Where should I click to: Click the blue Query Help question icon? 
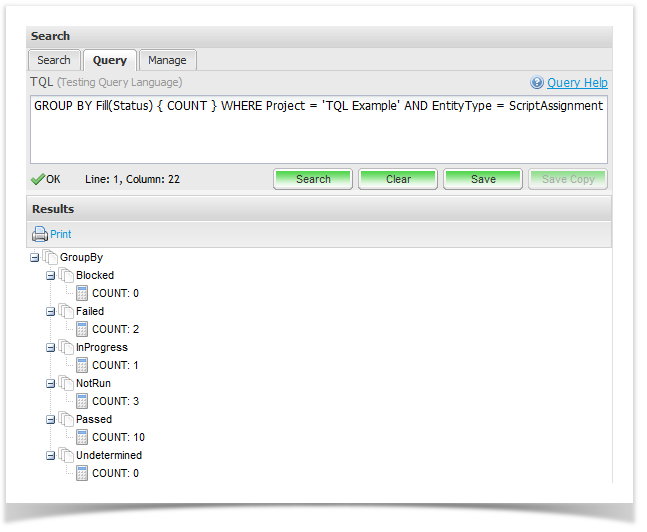click(x=537, y=83)
